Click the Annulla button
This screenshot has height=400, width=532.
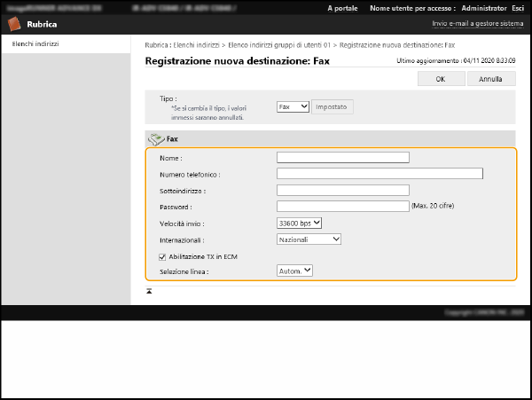click(x=491, y=79)
